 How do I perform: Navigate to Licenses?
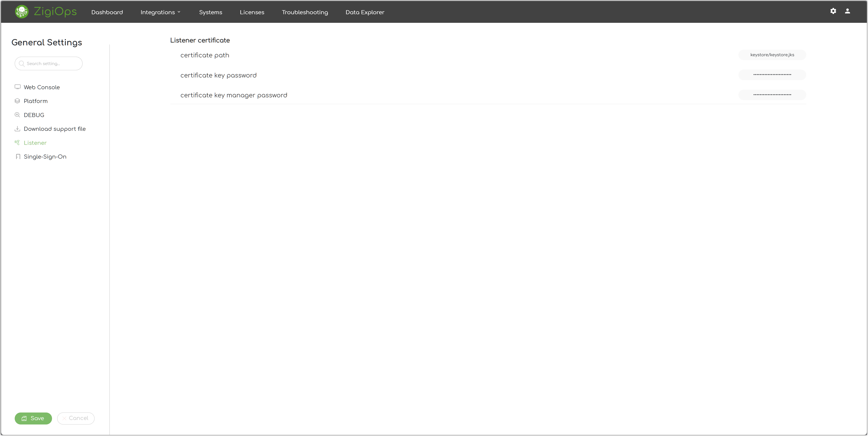252,12
